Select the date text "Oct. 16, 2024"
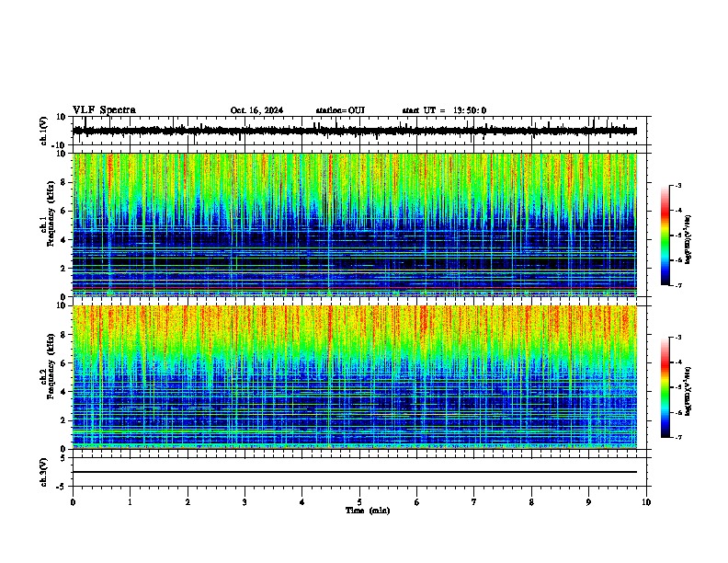The width and height of the screenshot is (728, 563). click(256, 110)
